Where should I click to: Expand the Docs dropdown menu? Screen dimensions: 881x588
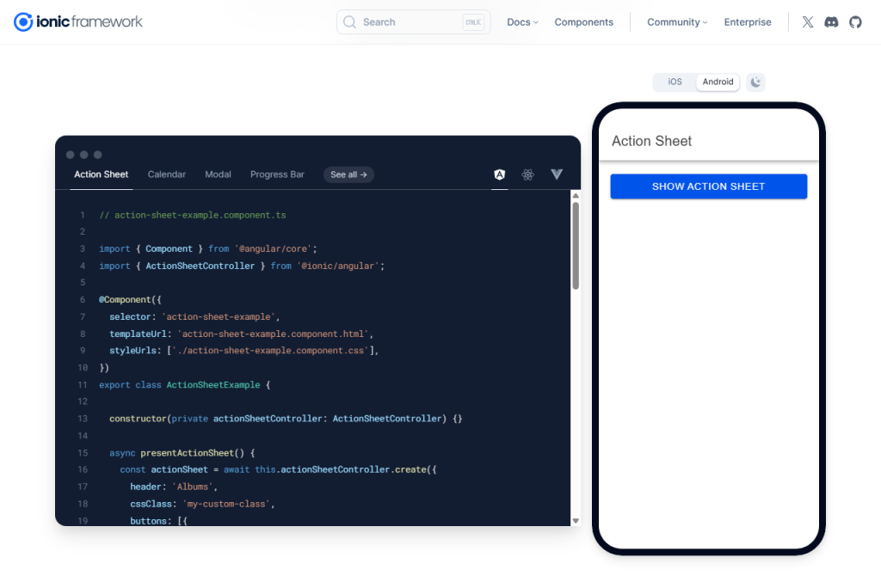pyautogui.click(x=522, y=21)
